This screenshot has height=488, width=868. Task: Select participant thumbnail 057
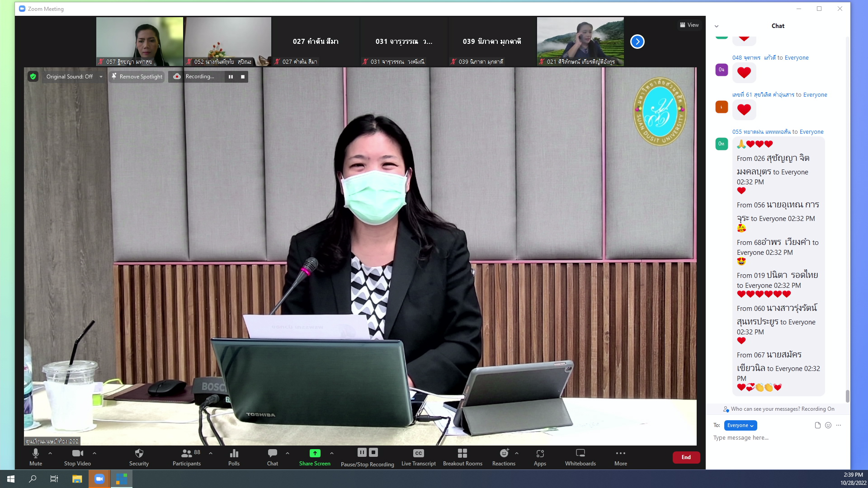140,42
